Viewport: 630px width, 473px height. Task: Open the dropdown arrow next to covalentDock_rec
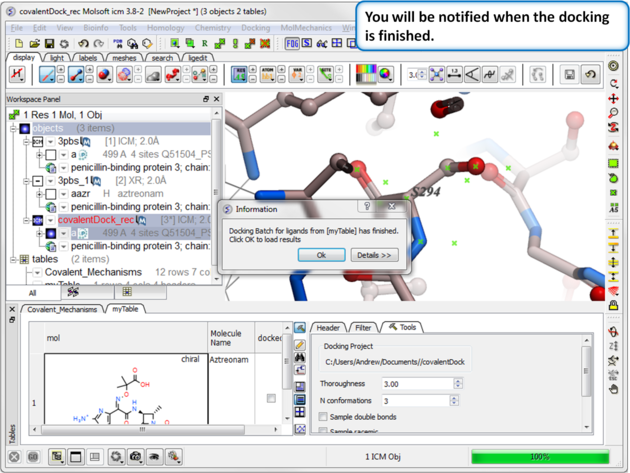click(x=51, y=220)
